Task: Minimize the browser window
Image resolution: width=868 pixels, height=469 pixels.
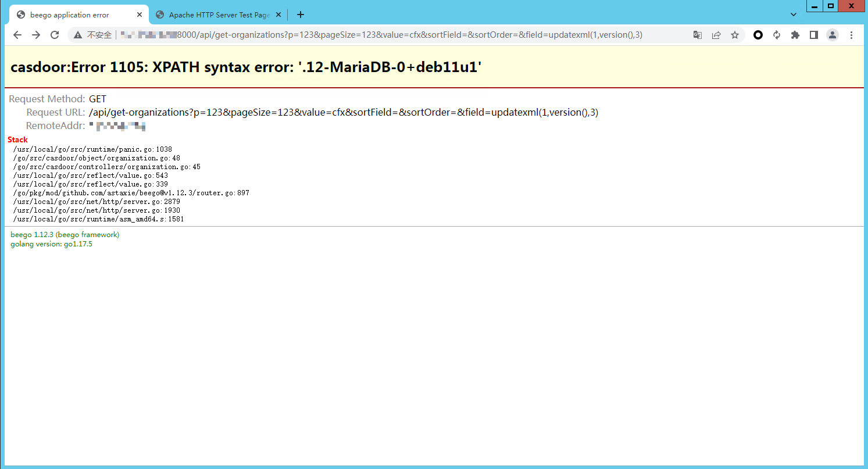Action: click(x=815, y=6)
